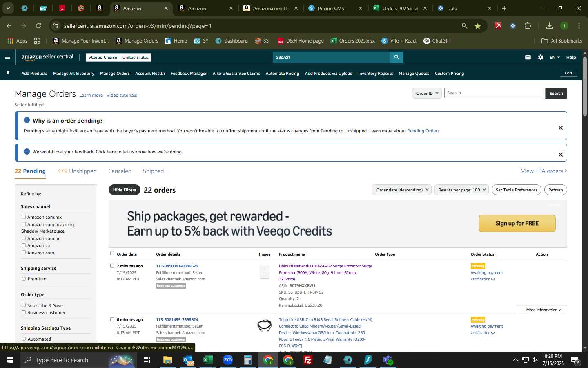Open the Results per page dropdown

[461, 190]
